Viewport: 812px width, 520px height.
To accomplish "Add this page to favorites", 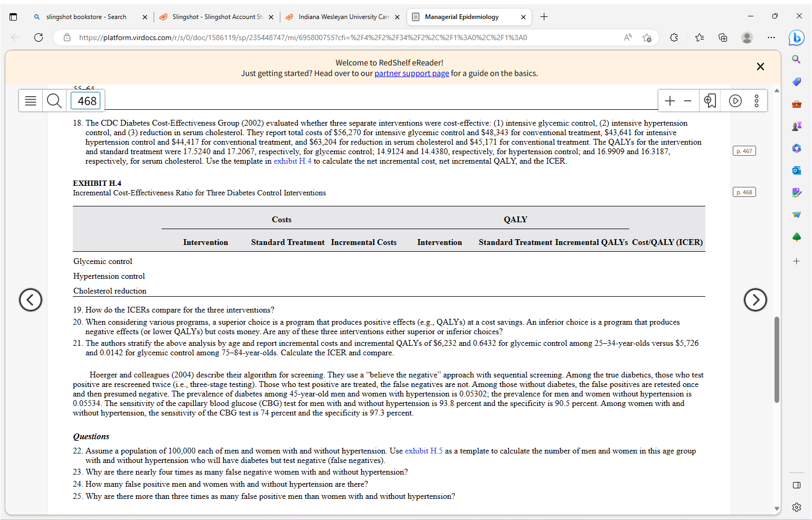I will [647, 37].
